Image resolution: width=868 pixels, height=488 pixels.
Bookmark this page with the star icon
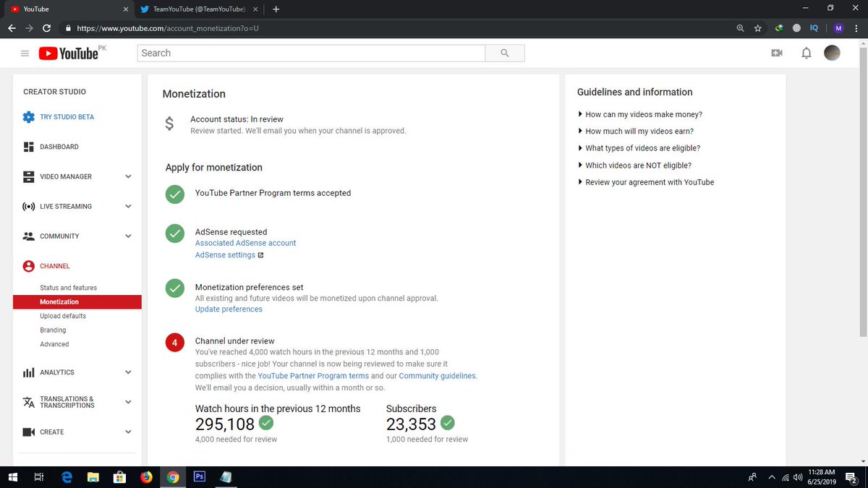(x=757, y=28)
